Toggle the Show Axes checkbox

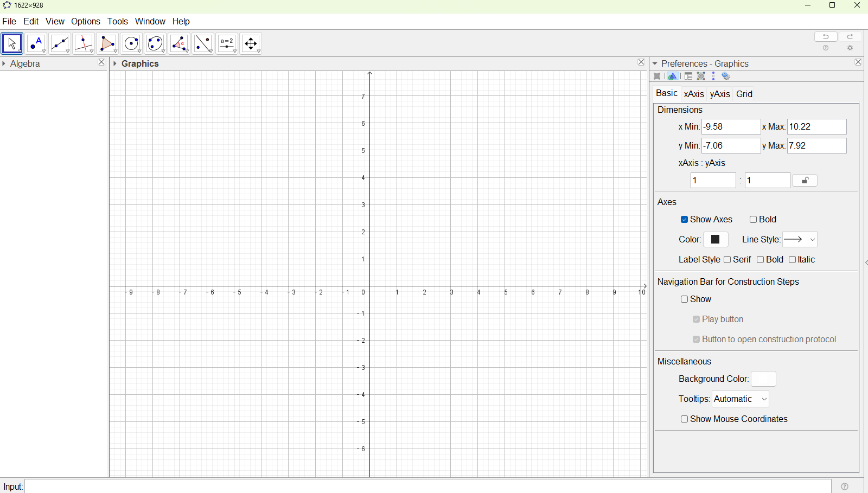point(685,220)
